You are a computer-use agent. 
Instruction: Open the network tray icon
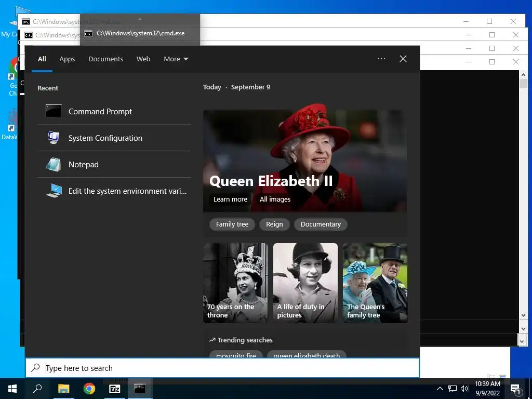coord(453,389)
